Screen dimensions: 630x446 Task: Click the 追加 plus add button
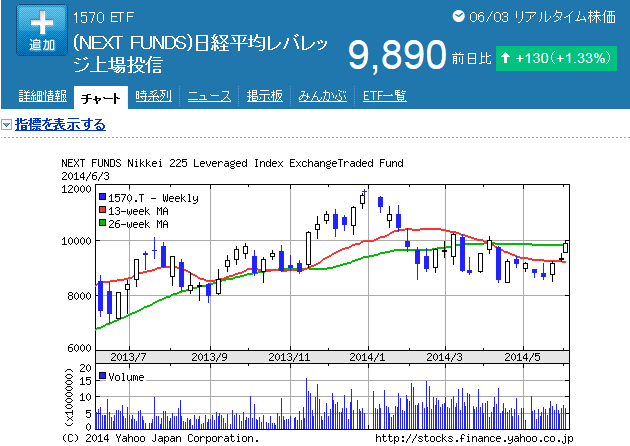click(42, 30)
